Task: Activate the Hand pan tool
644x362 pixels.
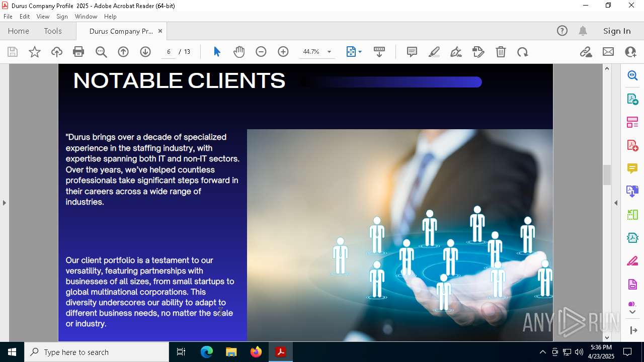Action: [239, 52]
